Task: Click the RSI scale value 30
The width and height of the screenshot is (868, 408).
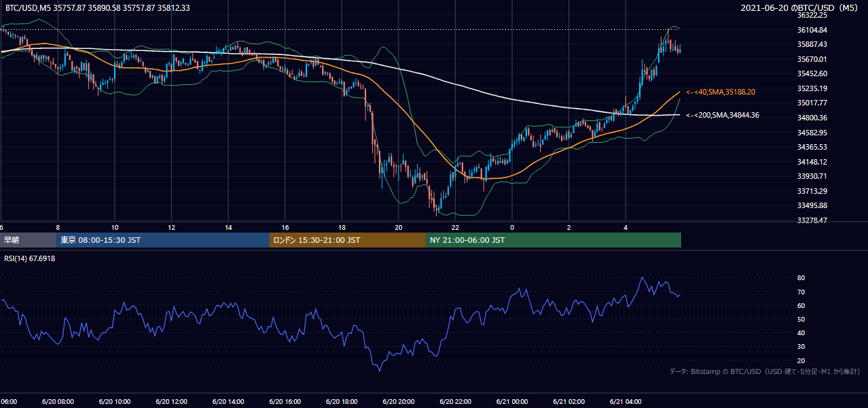Action: 801,347
